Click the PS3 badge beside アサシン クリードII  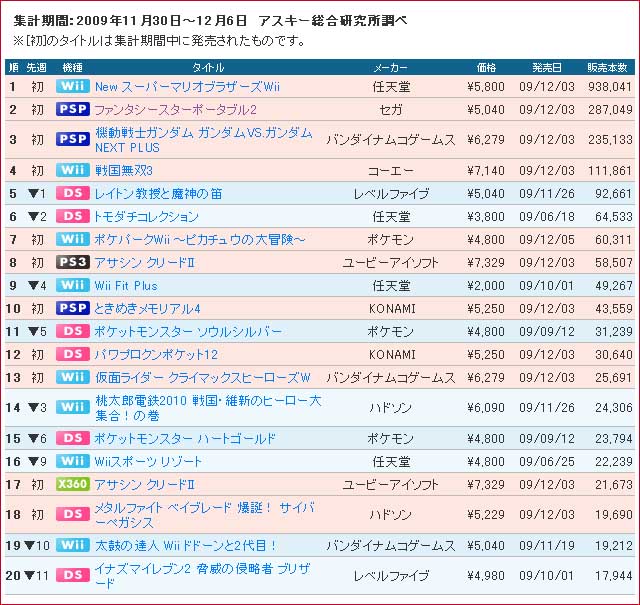73,262
